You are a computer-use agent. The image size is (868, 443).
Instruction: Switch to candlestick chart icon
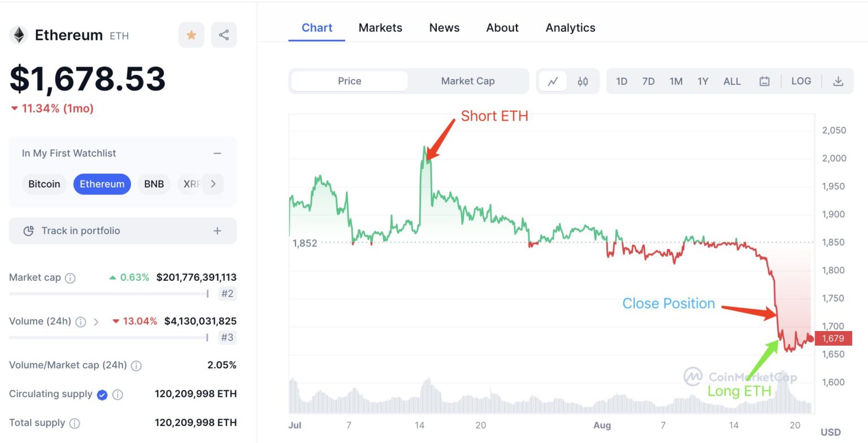click(583, 81)
